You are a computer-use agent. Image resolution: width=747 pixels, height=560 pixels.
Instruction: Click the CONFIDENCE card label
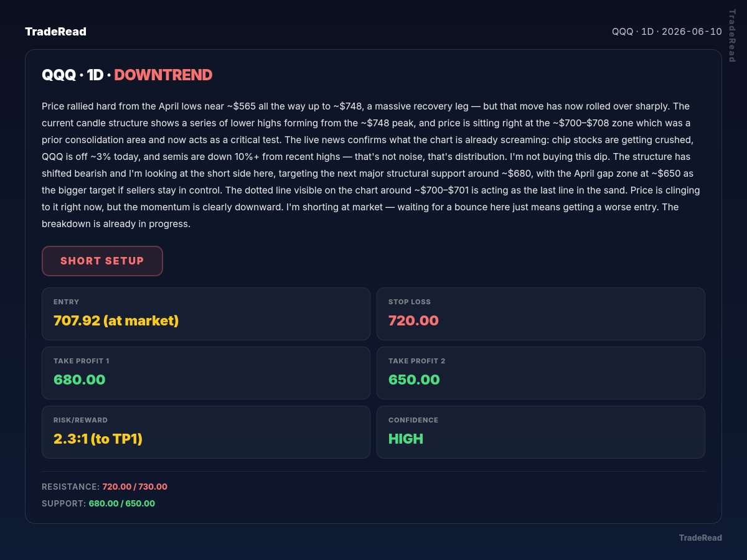click(413, 420)
